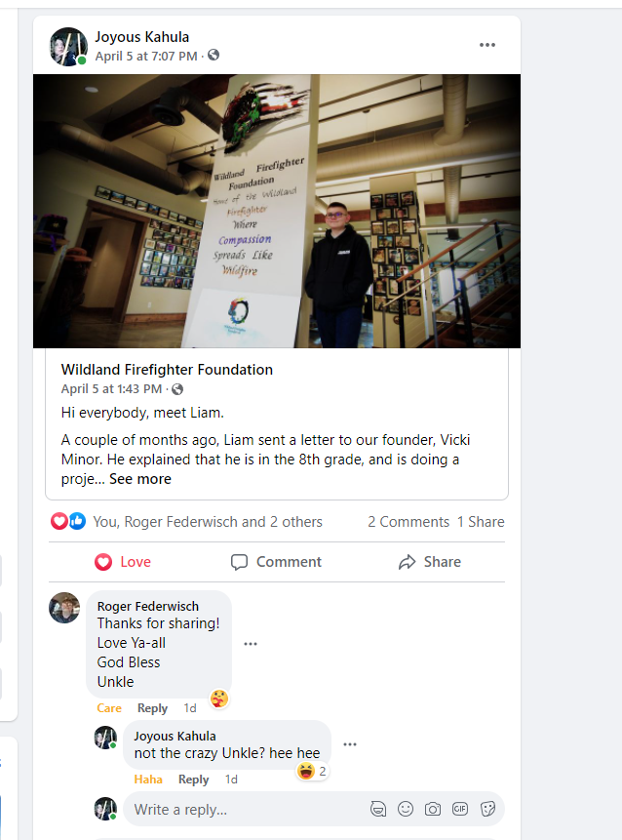Click the Comment button under the post
Image resolution: width=622 pixels, height=840 pixels.
(x=276, y=562)
